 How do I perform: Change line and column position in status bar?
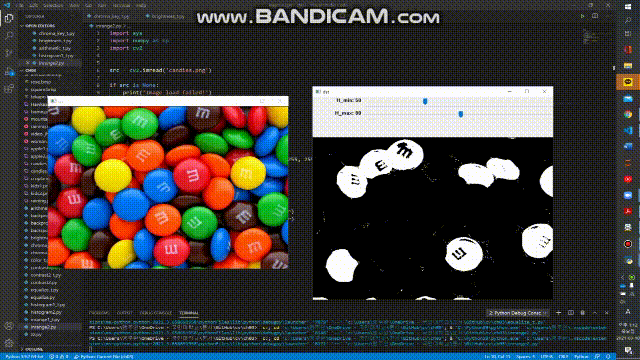[497, 357]
